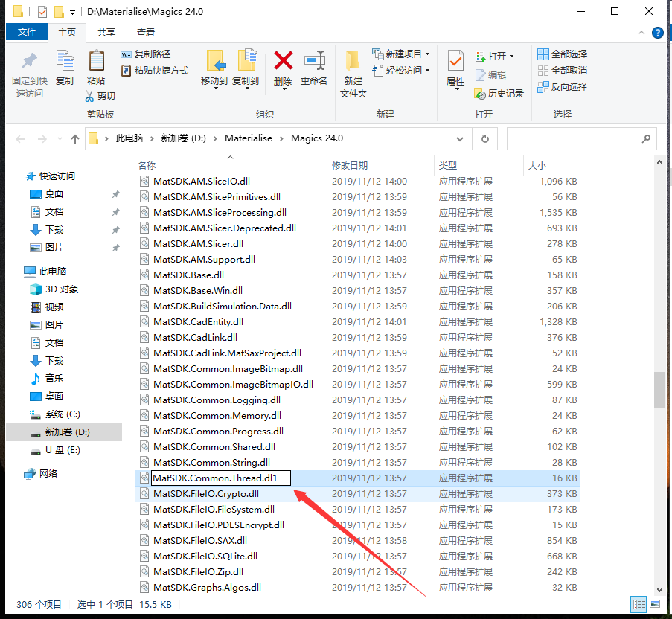The image size is (672, 619).
Task: Click the Copy (复制) icon in clipboard group
Action: coord(65,61)
